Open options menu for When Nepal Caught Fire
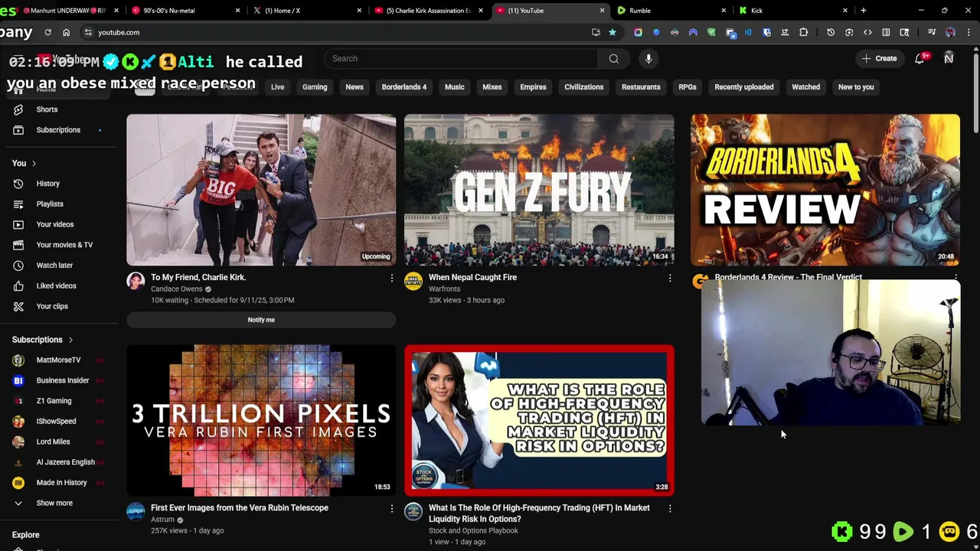 pos(670,278)
